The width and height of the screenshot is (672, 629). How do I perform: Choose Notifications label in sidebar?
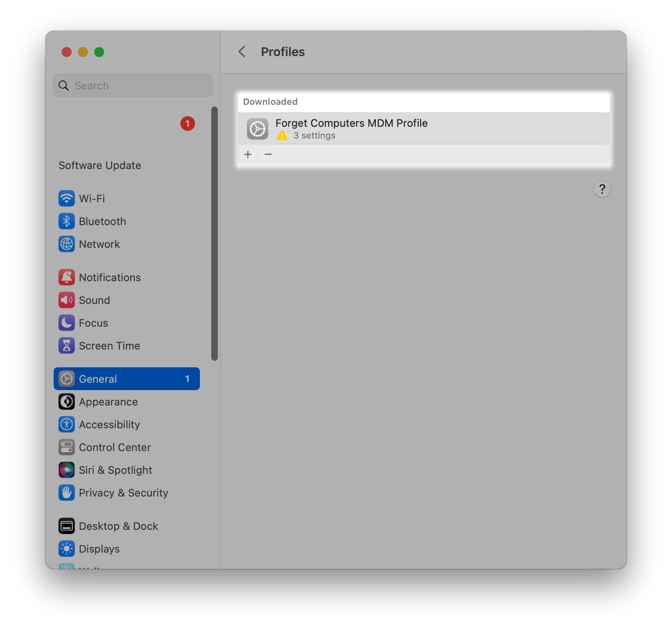point(110,278)
